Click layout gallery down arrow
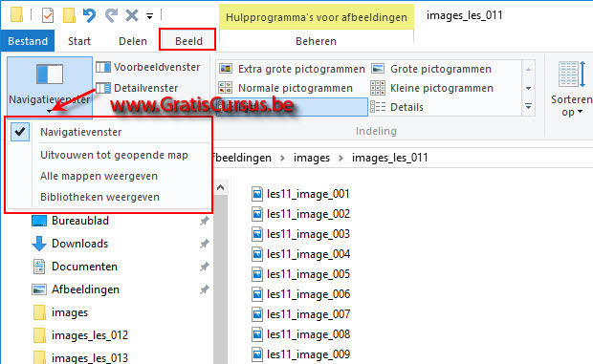 coord(528,88)
